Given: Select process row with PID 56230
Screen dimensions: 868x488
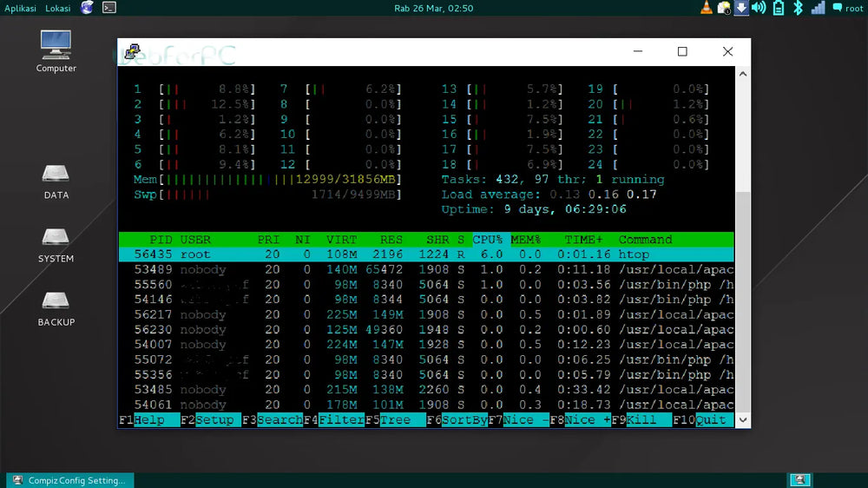Looking at the screenshot, I should coord(426,330).
